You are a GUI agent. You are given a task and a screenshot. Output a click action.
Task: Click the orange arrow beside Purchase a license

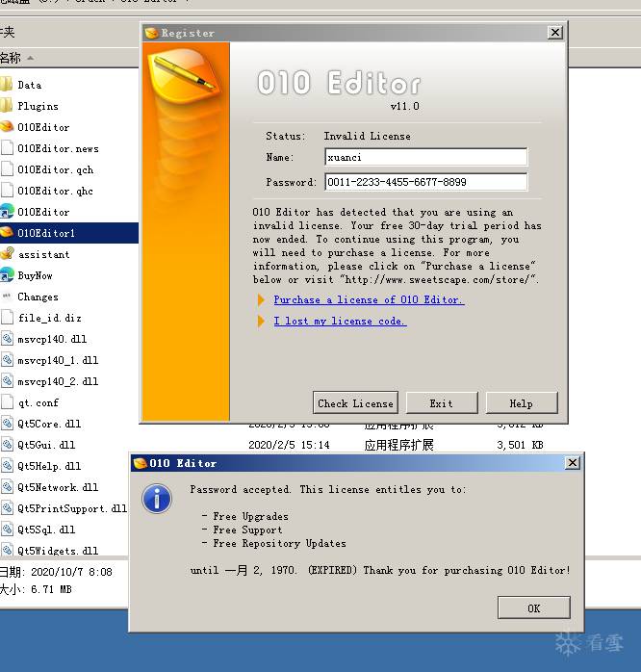click(261, 299)
